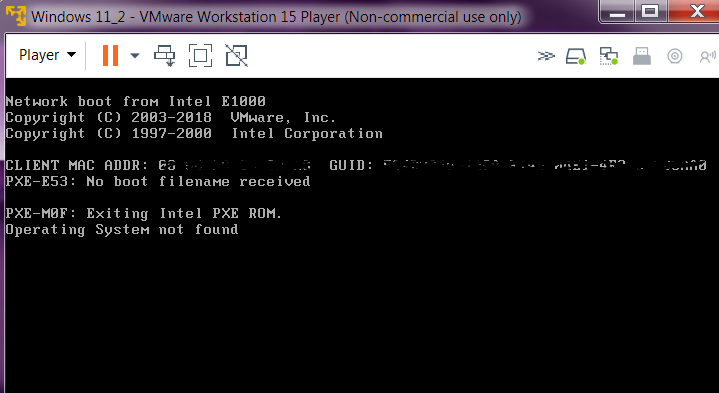Expand the power options dropdown arrow
Screen dimensions: 719x393
click(x=134, y=56)
